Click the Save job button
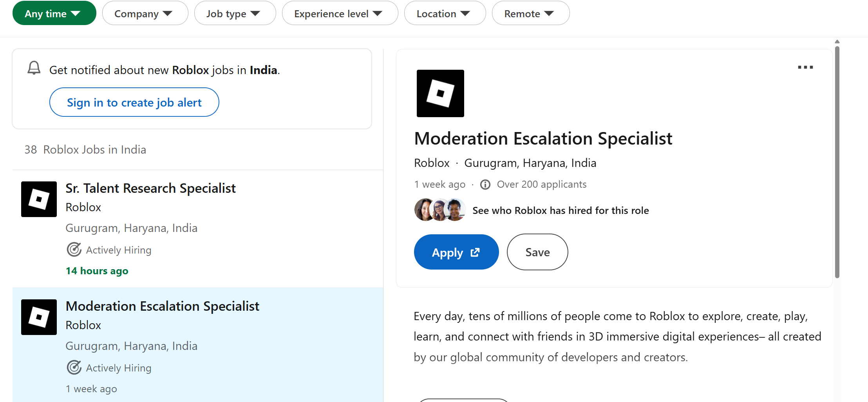Screen dimensions: 868x402 (537, 252)
